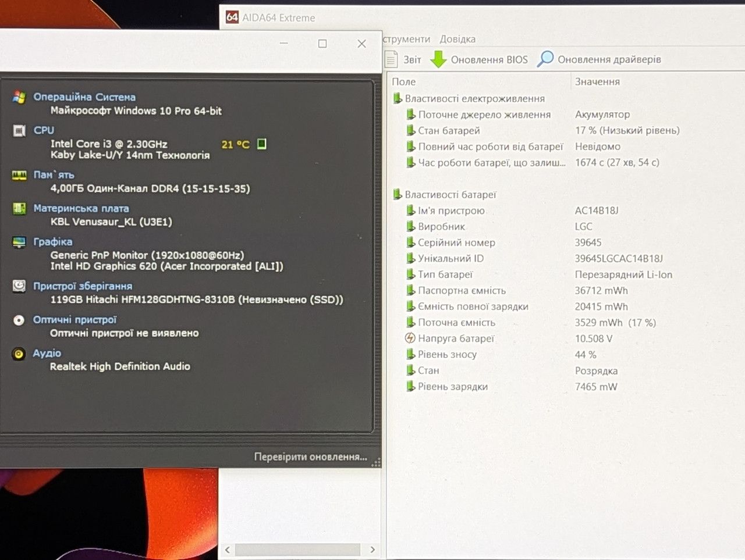The image size is (745, 560).
Task: Open the Пристрої зберігання section link
Action: click(83, 286)
